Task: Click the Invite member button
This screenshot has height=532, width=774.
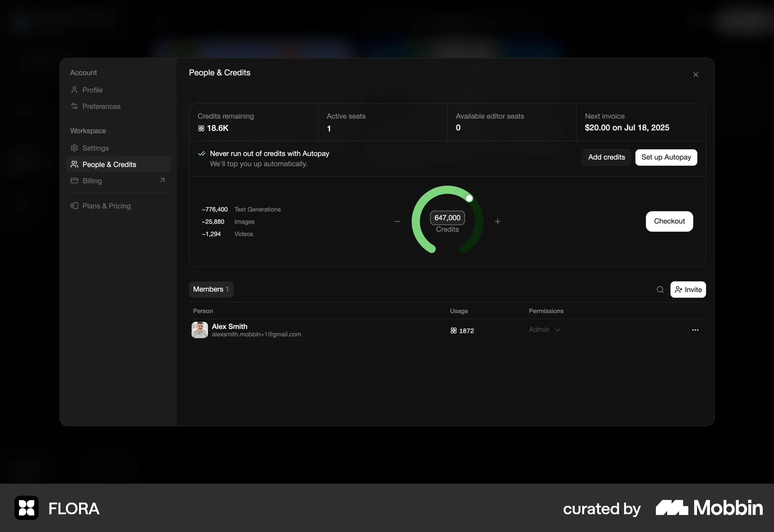Action: pos(688,289)
